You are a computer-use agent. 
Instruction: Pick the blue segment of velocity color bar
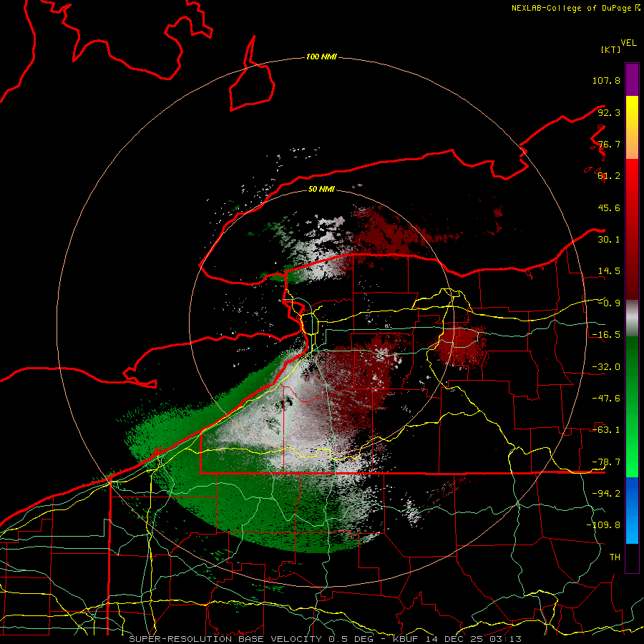pyautogui.click(x=632, y=510)
